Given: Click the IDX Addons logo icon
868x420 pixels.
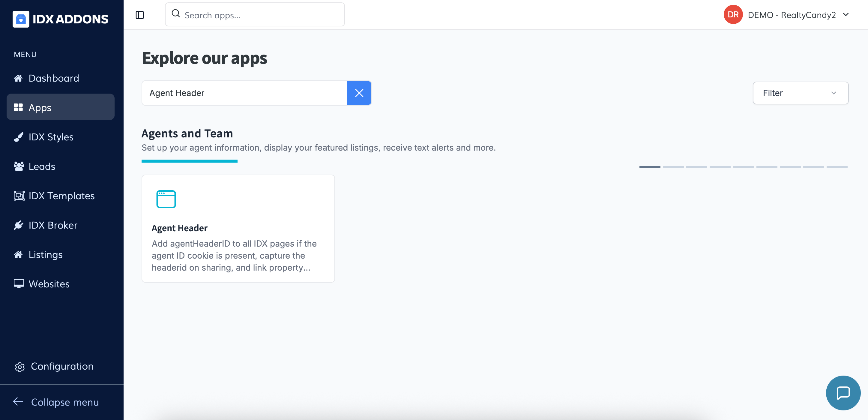Looking at the screenshot, I should (21, 19).
